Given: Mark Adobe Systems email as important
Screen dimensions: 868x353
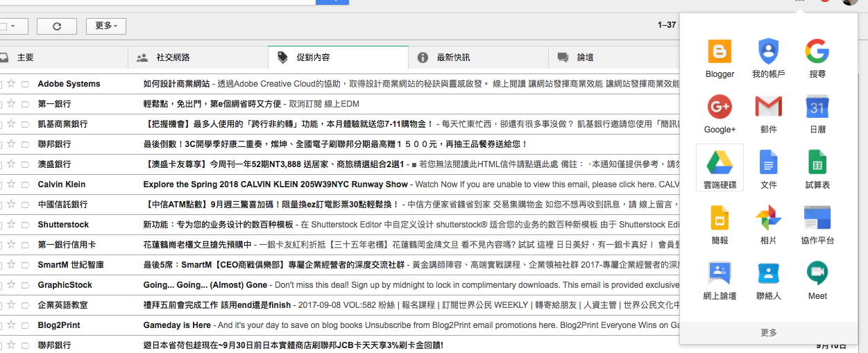Looking at the screenshot, I should point(25,84).
